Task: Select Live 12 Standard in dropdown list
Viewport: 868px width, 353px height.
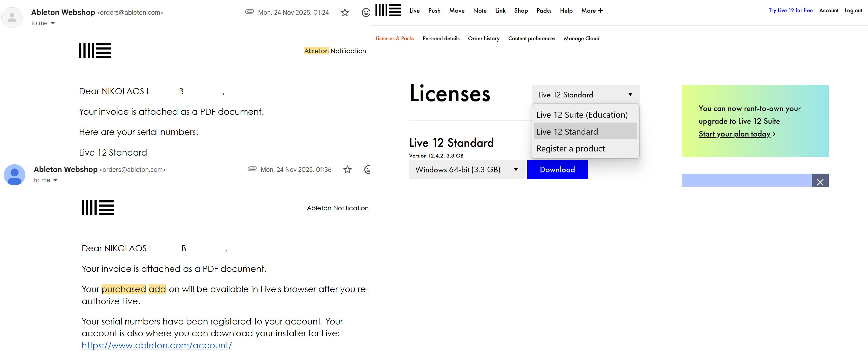Action: [585, 132]
